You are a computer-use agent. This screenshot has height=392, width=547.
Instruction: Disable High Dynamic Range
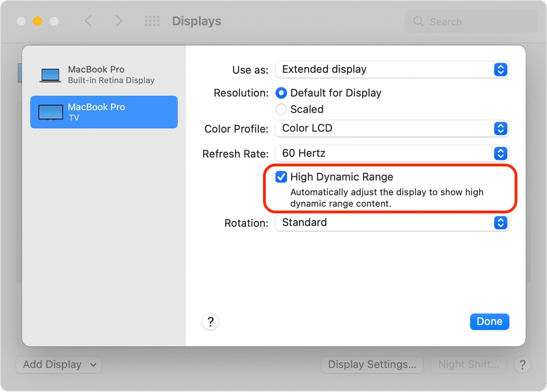[281, 177]
